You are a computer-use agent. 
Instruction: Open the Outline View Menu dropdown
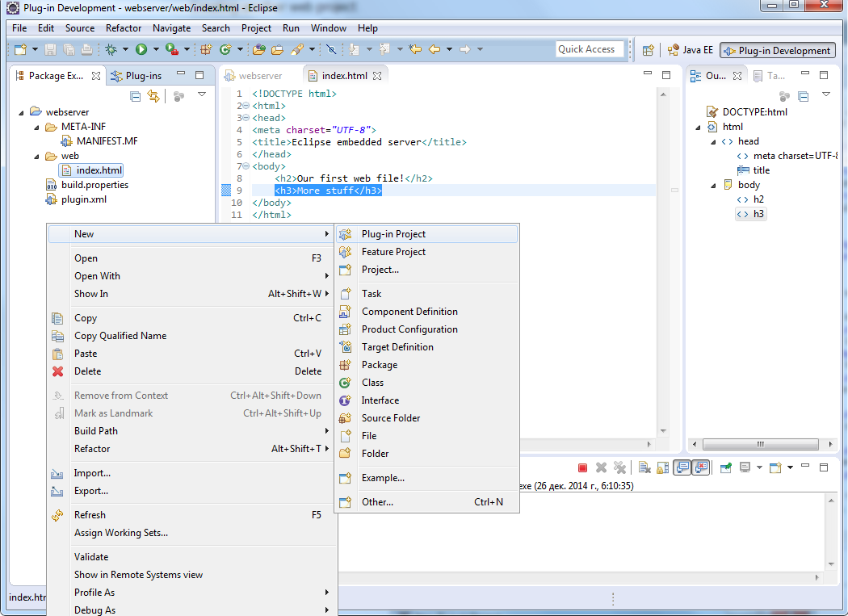pos(826,94)
